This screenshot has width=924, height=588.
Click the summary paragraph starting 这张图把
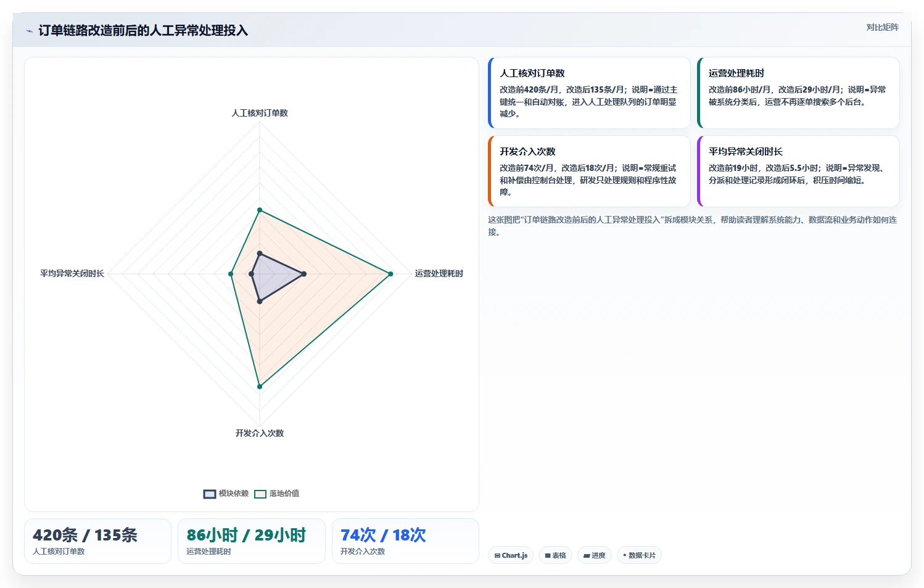click(693, 226)
